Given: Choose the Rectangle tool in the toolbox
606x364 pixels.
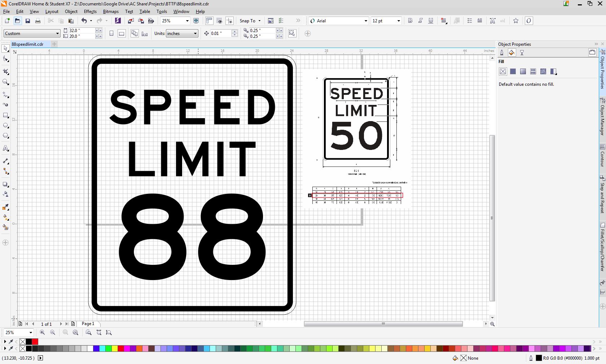Looking at the screenshot, I should [5, 115].
